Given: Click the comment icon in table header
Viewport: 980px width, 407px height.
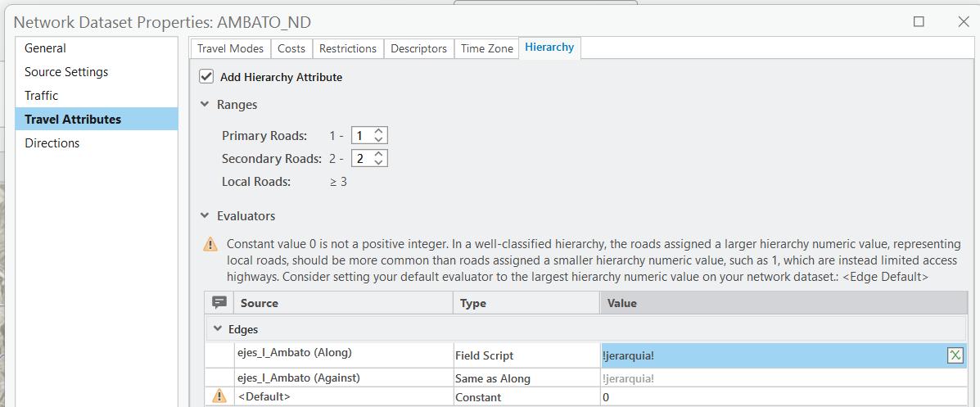Looking at the screenshot, I should click(x=219, y=303).
